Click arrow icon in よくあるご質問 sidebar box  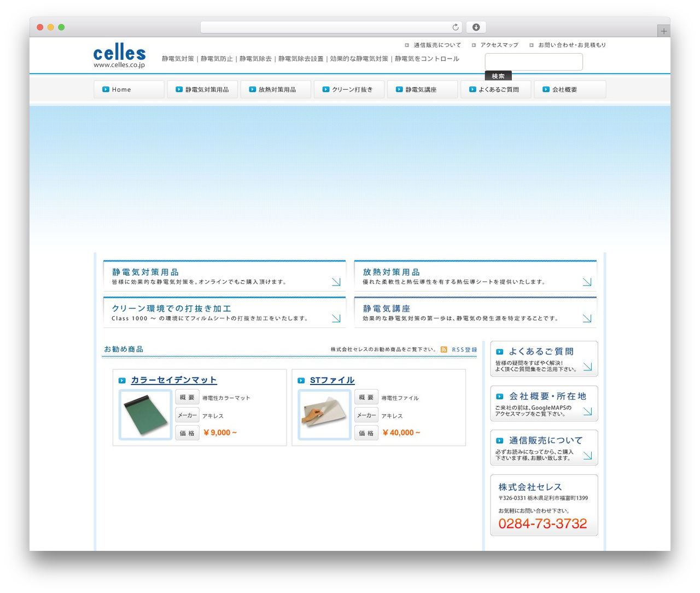tap(587, 367)
